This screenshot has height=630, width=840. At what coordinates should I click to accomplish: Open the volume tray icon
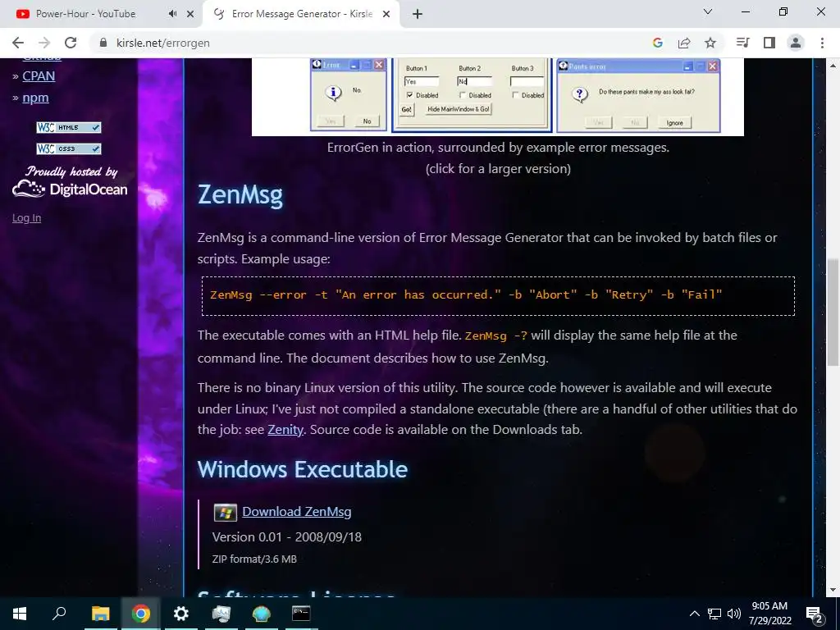click(734, 614)
